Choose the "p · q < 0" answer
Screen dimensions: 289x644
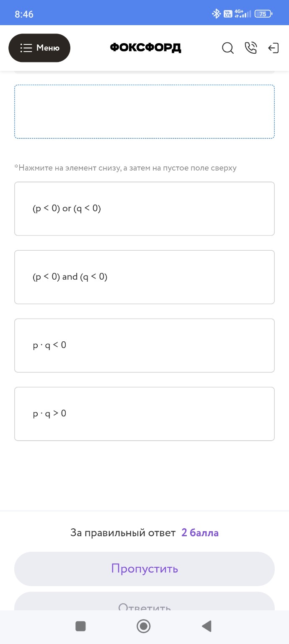(144, 345)
